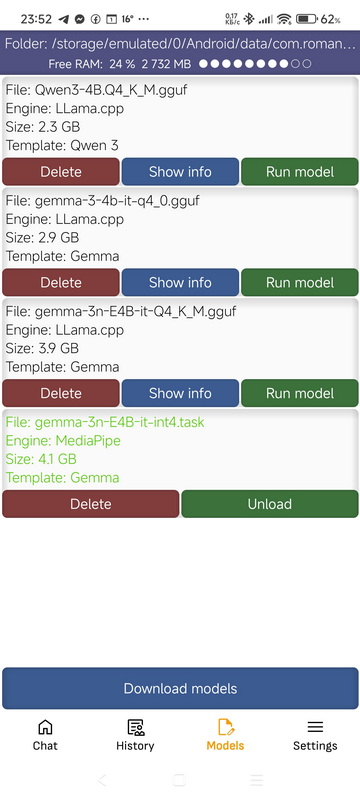Unload the gemma-3n-E4B-it-int4.task model
This screenshot has width=360, height=800.
point(270,504)
